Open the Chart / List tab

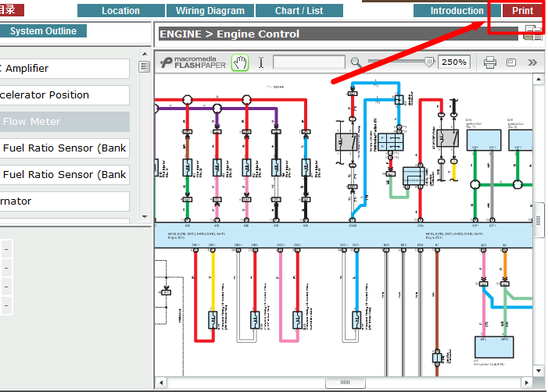[x=299, y=10]
